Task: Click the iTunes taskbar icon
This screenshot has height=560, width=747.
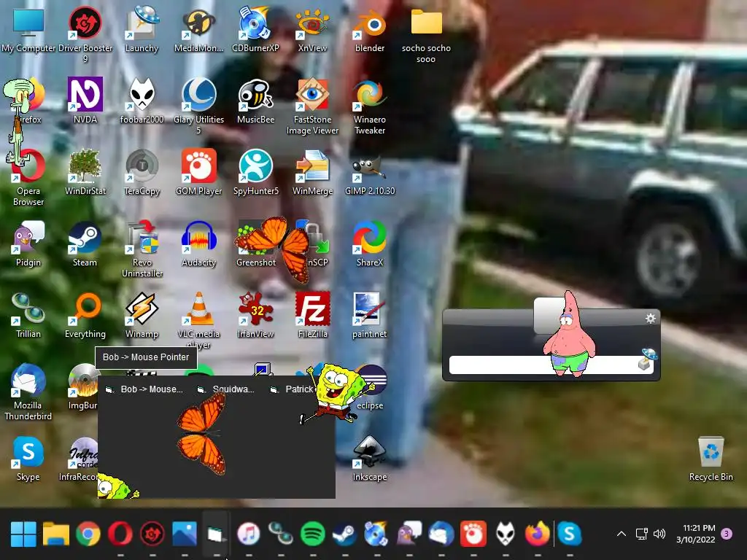Action: point(249,534)
